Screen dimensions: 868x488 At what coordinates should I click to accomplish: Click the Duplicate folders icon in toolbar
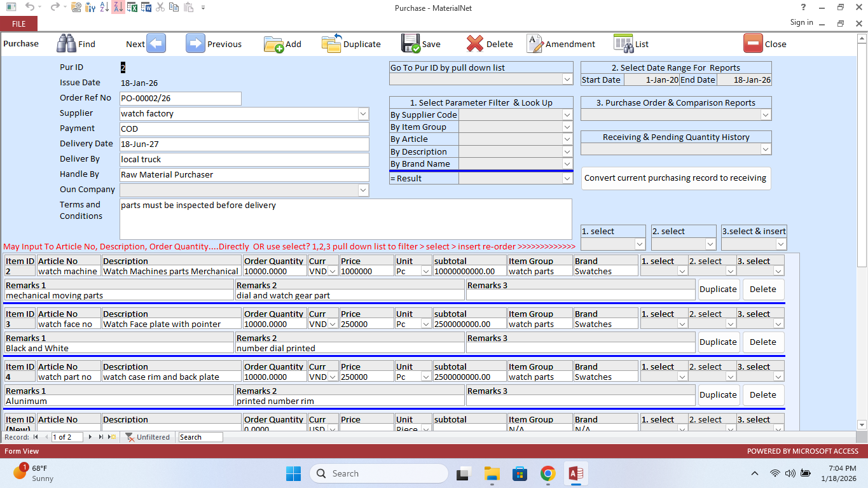tap(331, 43)
